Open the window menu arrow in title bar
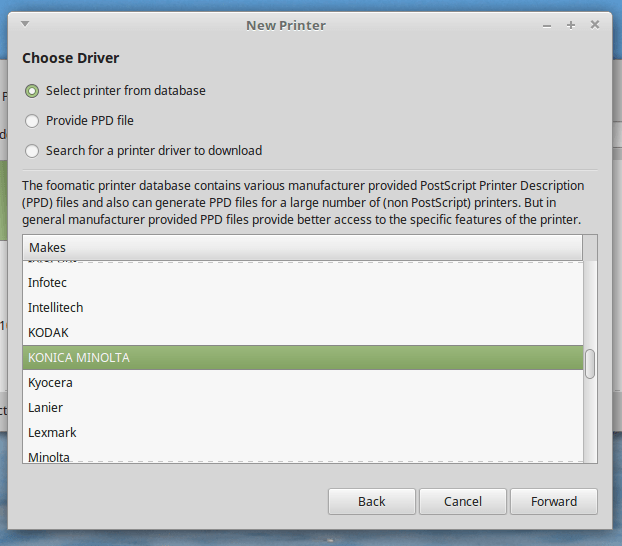This screenshot has width=622, height=546. (25, 24)
